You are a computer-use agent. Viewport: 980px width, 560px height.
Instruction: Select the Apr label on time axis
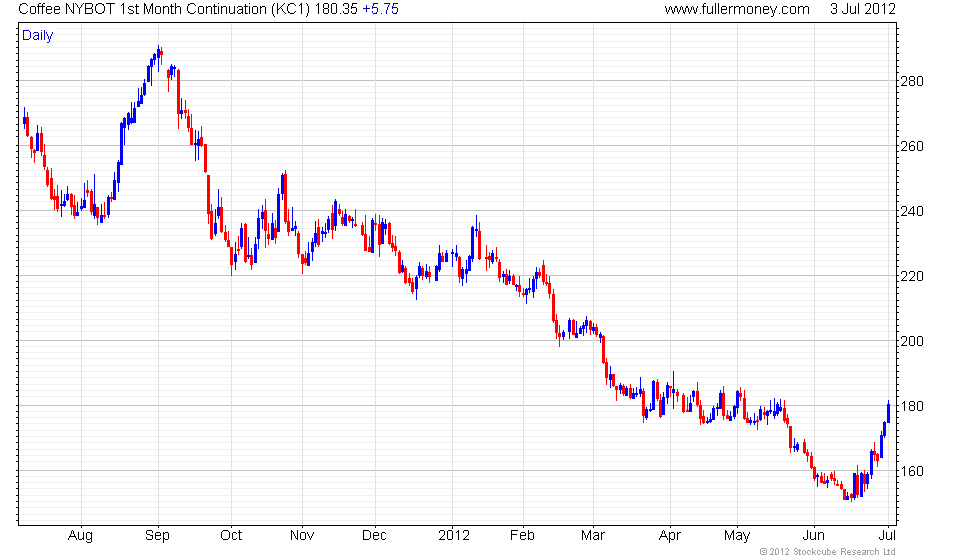[669, 536]
